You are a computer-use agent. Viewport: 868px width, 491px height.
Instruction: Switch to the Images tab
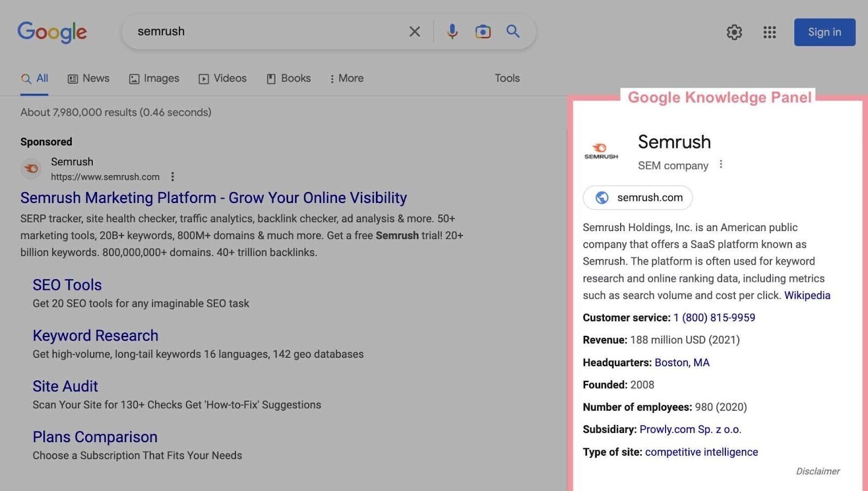coord(154,78)
